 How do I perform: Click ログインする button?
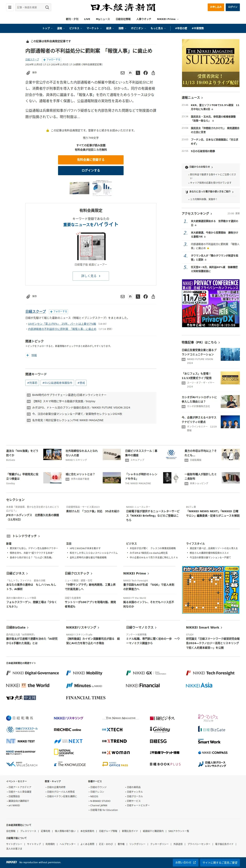coord(91,170)
